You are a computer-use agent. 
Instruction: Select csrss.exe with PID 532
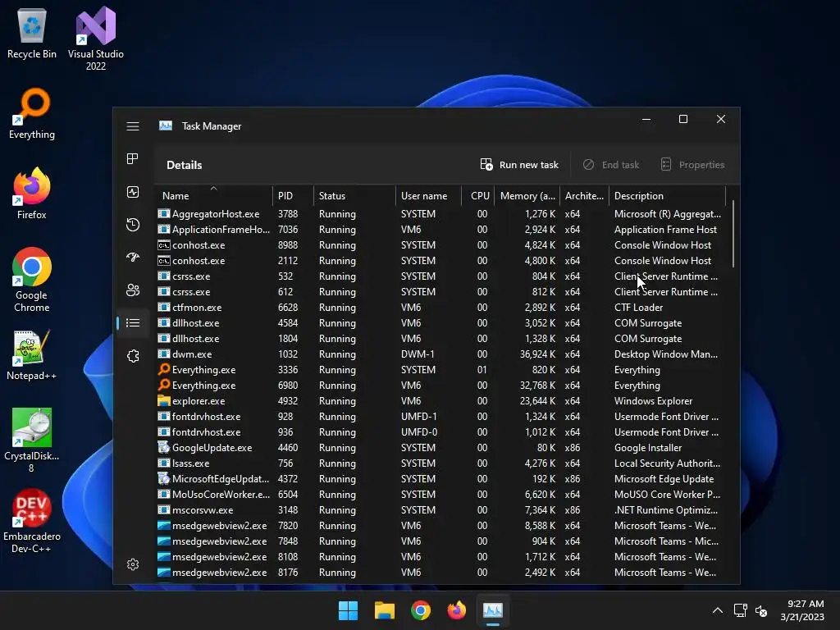[x=442, y=276]
